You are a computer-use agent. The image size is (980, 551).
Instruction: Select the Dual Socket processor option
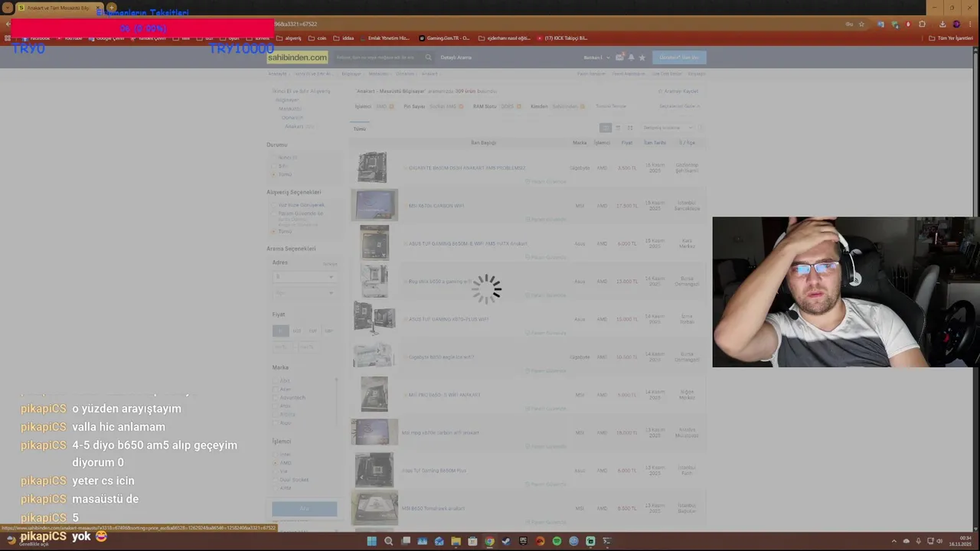coord(276,480)
